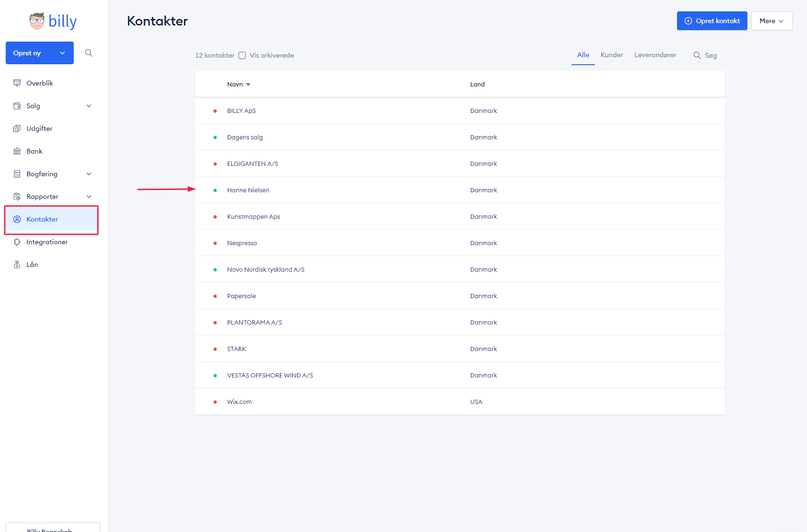Click the plus icon in Opret kontakt
This screenshot has height=532, width=807.
(688, 21)
